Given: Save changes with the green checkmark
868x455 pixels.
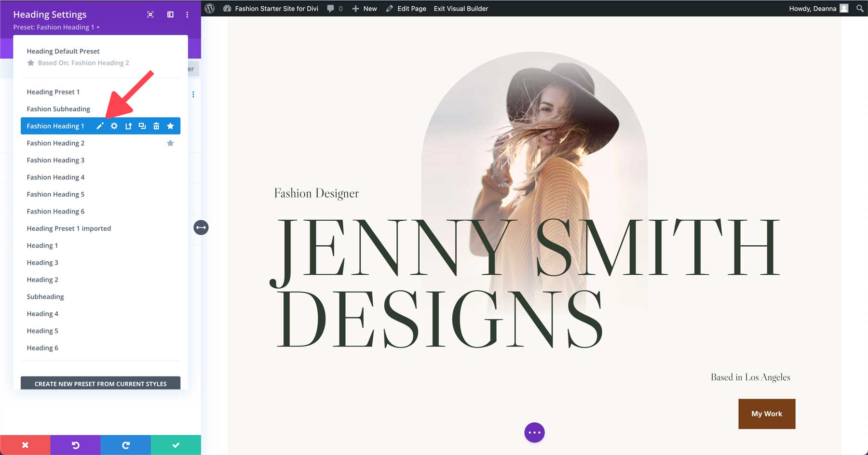Looking at the screenshot, I should point(176,444).
